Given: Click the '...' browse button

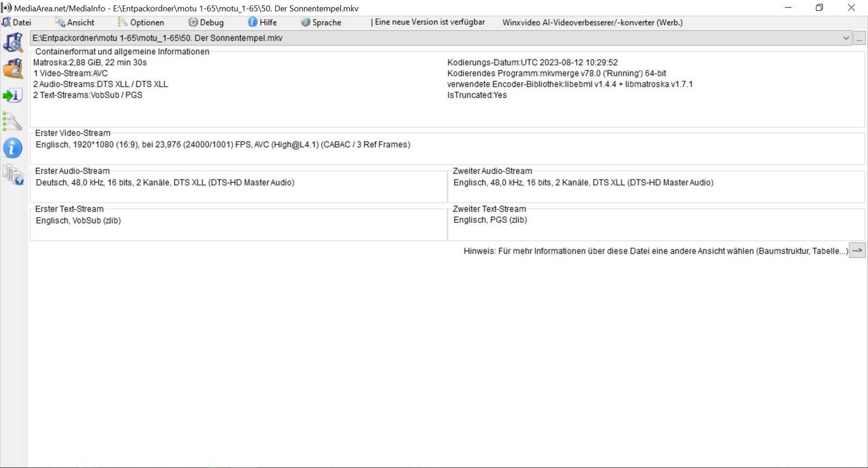Looking at the screenshot, I should tap(859, 39).
